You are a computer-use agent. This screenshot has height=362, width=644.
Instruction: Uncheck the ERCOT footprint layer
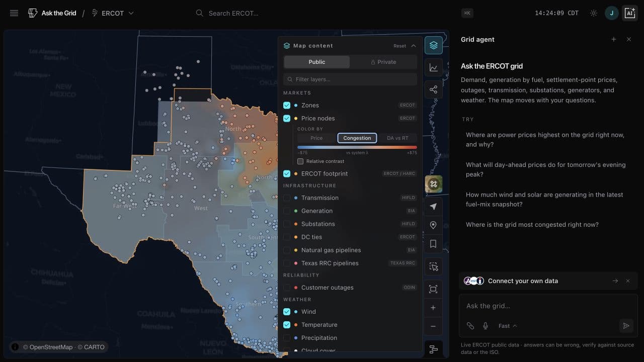point(287,173)
